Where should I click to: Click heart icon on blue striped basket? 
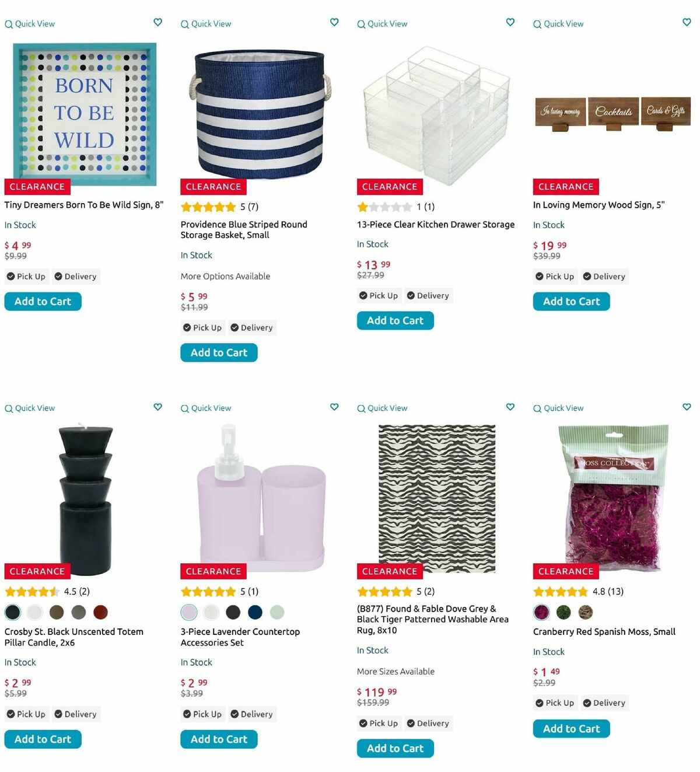coord(334,22)
